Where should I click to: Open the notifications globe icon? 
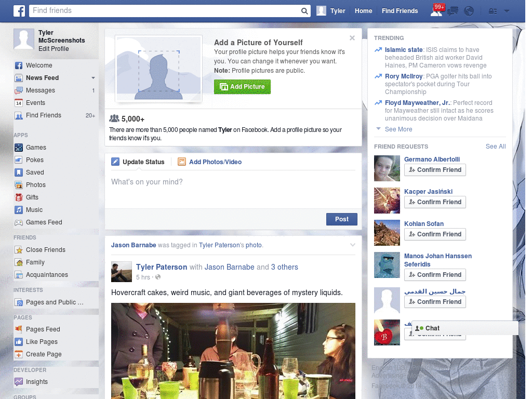click(x=469, y=11)
